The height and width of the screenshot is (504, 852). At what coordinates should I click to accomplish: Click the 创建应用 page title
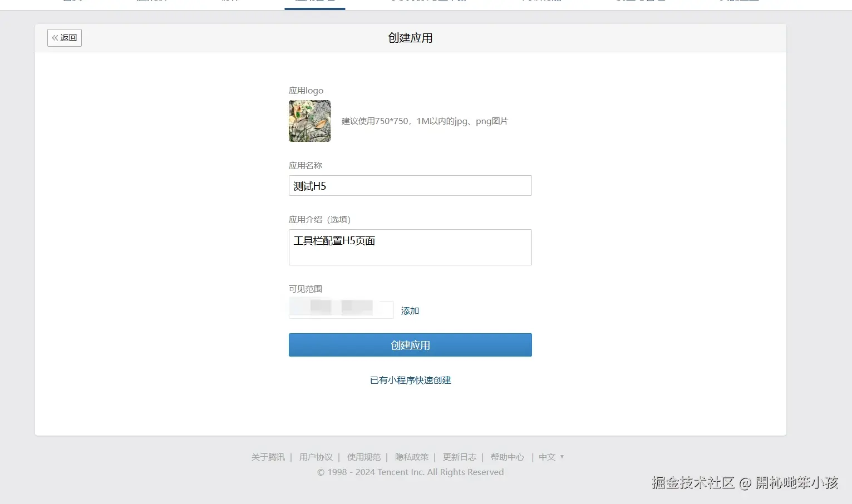410,38
